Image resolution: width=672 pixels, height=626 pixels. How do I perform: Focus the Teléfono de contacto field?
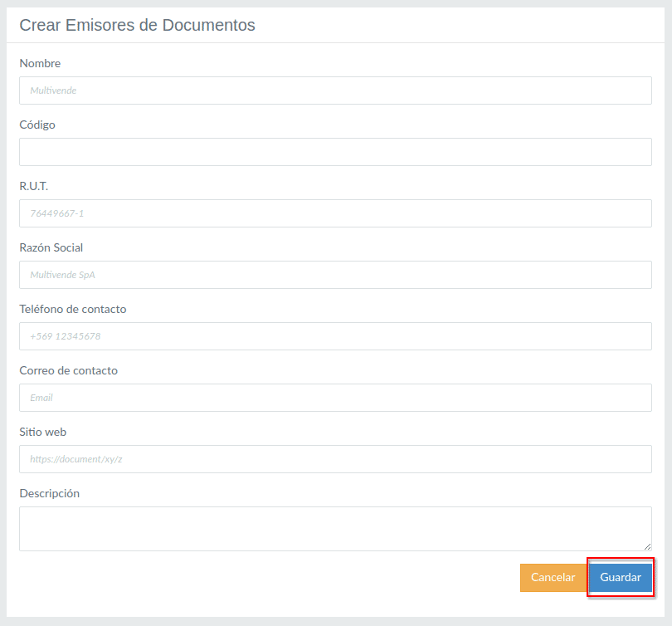pos(335,336)
